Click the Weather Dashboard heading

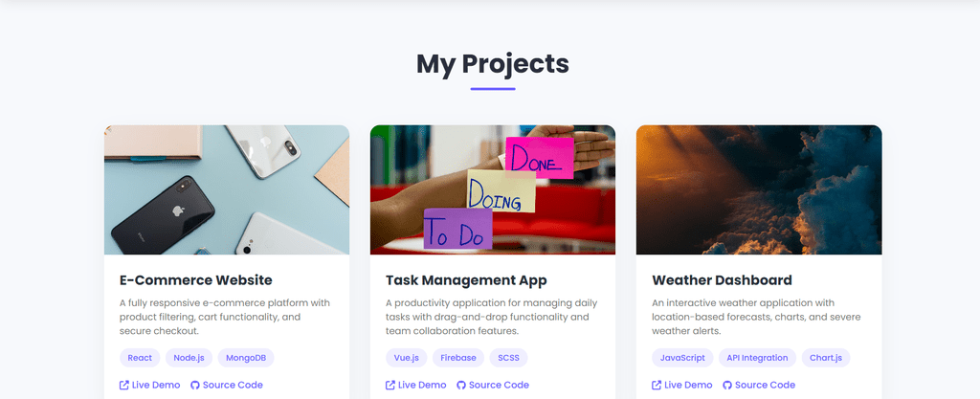click(x=722, y=280)
